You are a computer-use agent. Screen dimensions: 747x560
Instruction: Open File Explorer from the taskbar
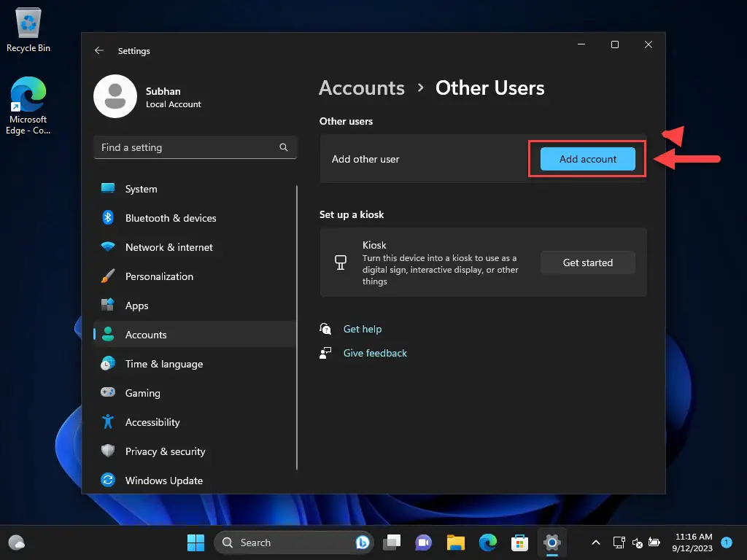point(455,542)
